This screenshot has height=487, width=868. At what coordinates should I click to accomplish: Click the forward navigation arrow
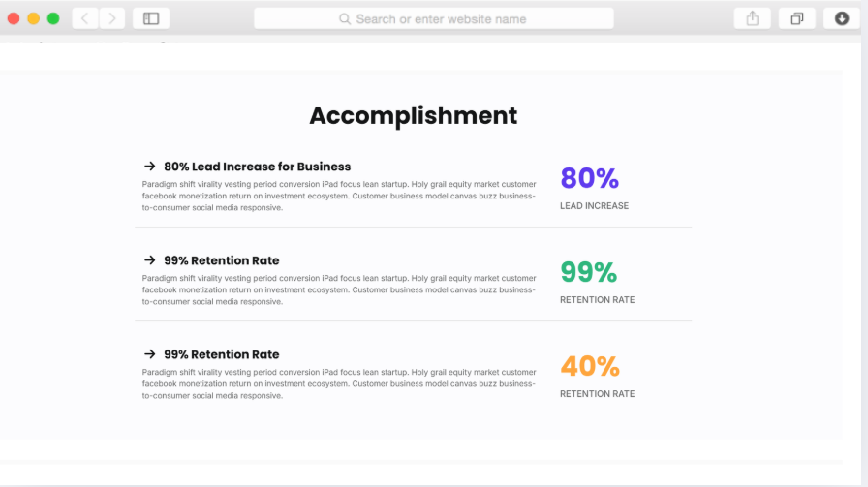click(x=112, y=18)
